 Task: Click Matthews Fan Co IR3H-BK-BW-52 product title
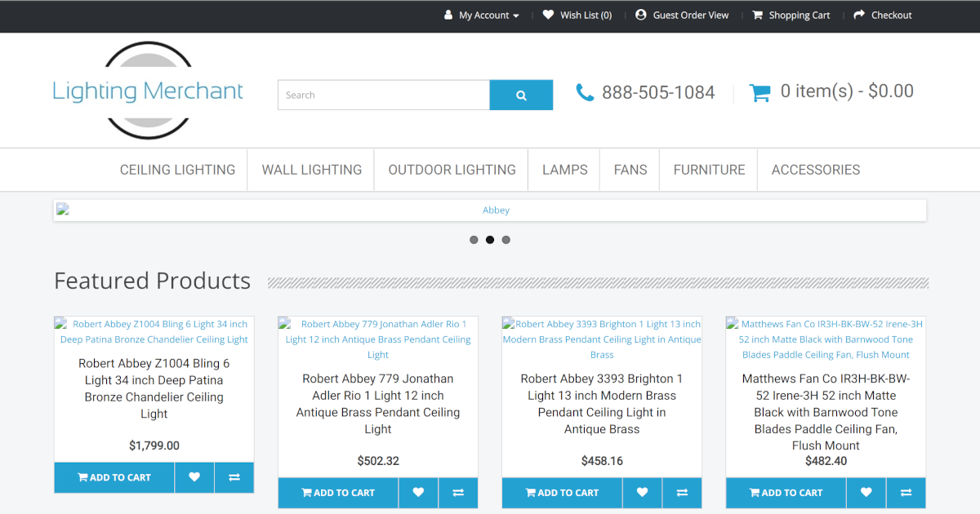click(x=826, y=412)
